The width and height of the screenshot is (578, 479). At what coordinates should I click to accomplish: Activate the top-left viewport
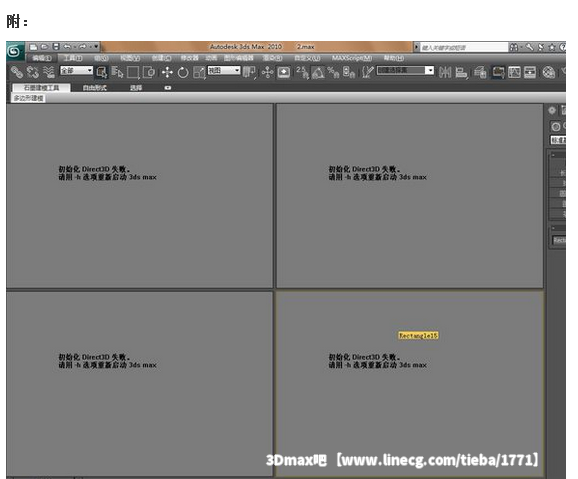point(139,196)
